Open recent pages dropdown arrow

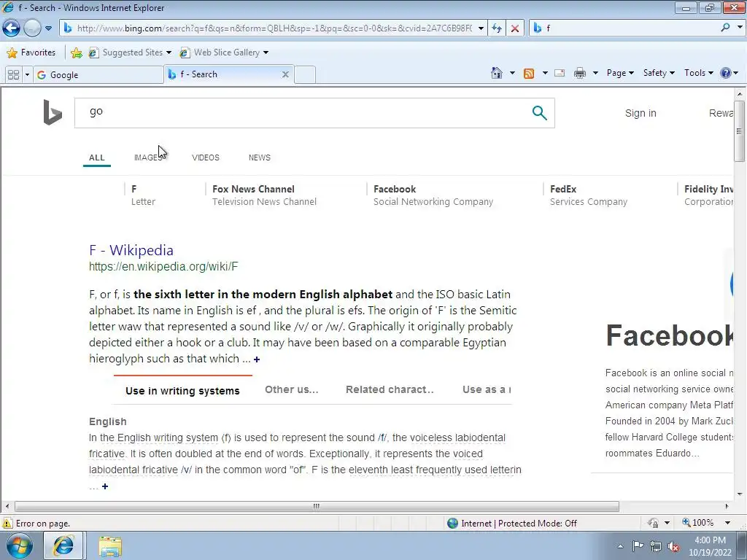point(49,28)
